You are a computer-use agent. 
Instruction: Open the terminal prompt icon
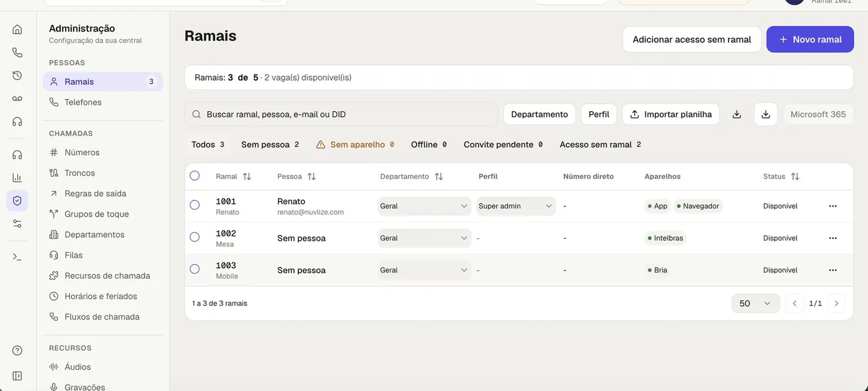(x=17, y=256)
